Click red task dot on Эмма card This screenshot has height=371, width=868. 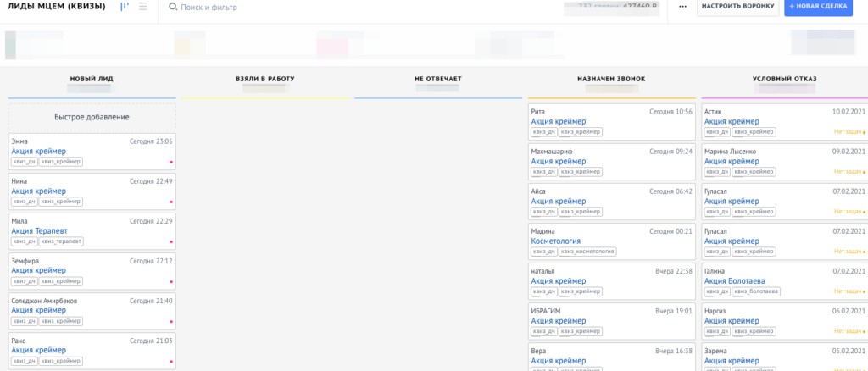[170, 161]
